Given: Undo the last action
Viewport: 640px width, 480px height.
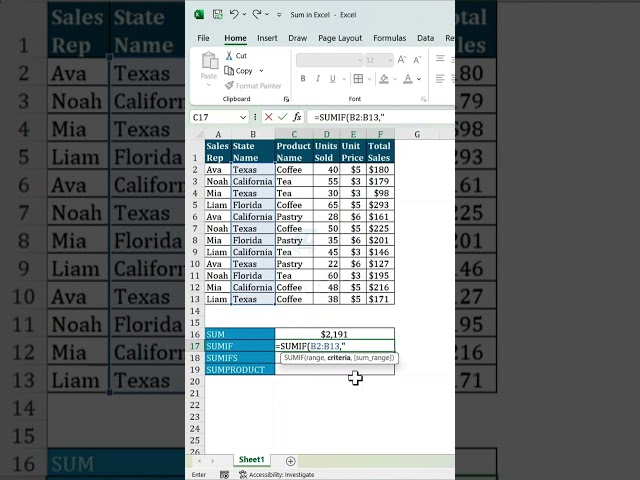Looking at the screenshot, I should (234, 14).
